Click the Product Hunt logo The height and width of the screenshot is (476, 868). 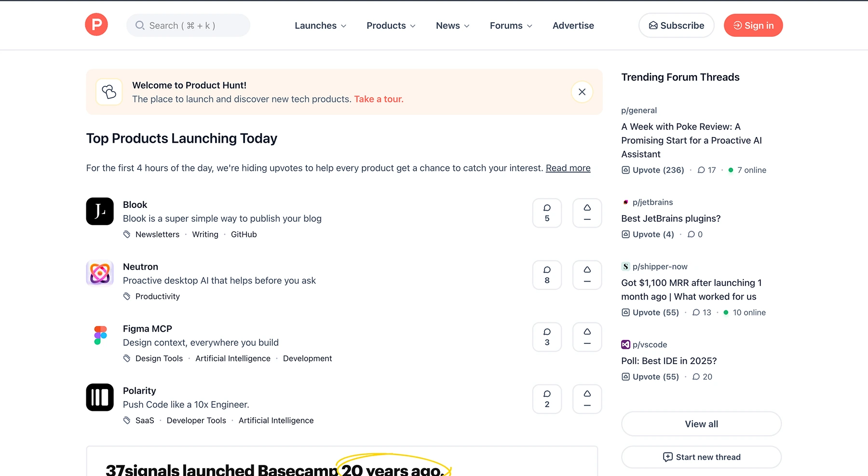(x=96, y=24)
